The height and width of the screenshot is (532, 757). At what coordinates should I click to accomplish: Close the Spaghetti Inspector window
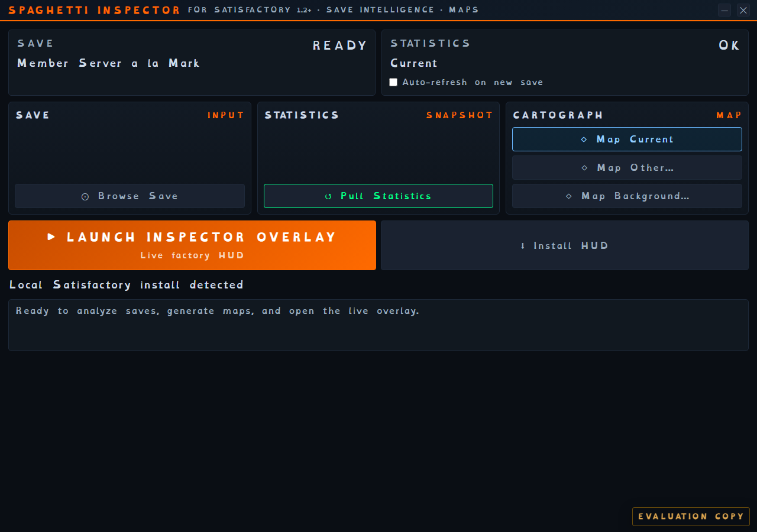click(x=743, y=10)
